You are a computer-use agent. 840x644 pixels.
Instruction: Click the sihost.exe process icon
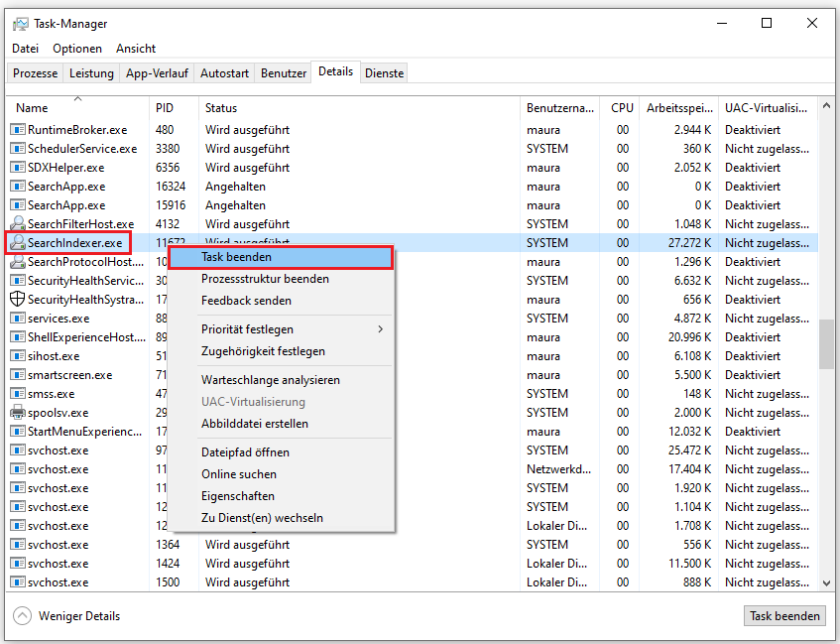pyautogui.click(x=17, y=355)
